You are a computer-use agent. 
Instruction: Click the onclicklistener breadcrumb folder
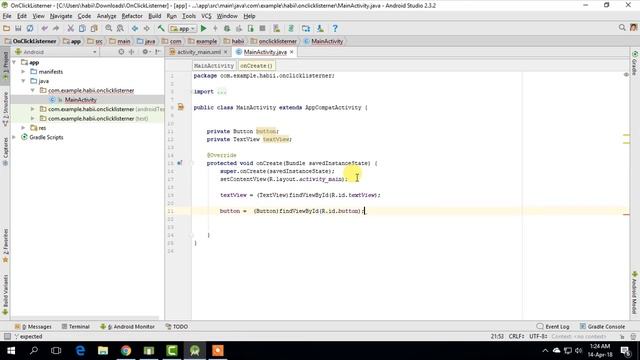click(274, 41)
